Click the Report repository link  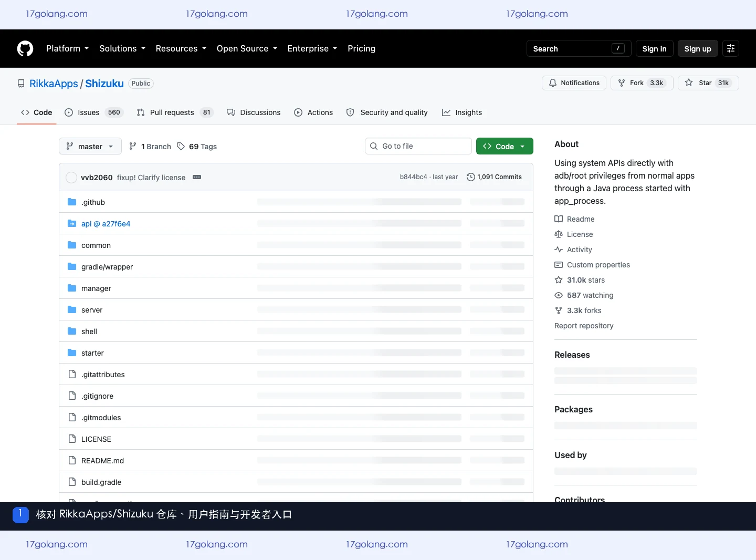(584, 326)
